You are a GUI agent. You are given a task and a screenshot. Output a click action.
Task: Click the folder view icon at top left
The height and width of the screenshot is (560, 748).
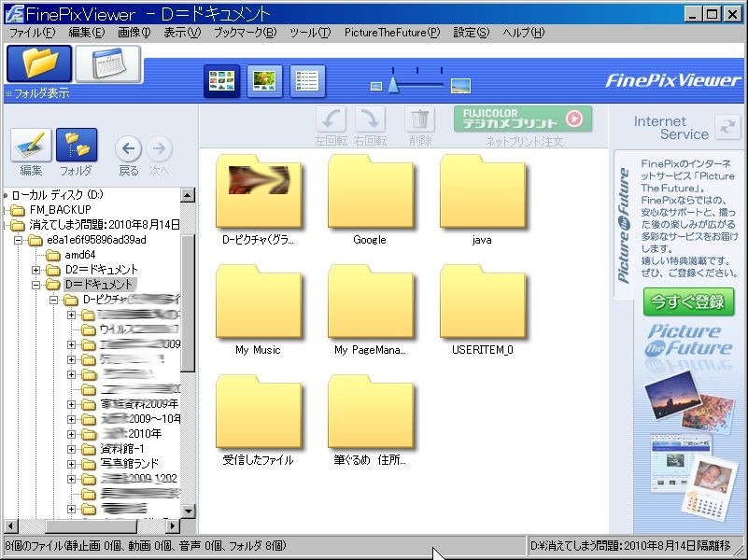coord(39,63)
